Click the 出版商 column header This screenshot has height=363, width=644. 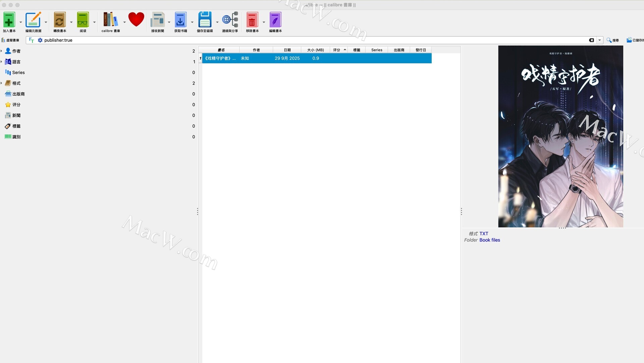click(399, 50)
